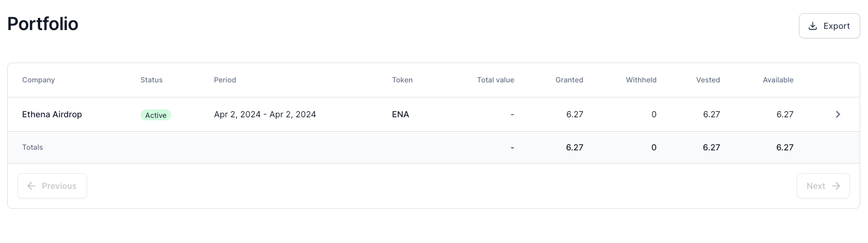Click the Apr 2, 2024 period cell
This screenshot has width=868, height=243.
(265, 114)
